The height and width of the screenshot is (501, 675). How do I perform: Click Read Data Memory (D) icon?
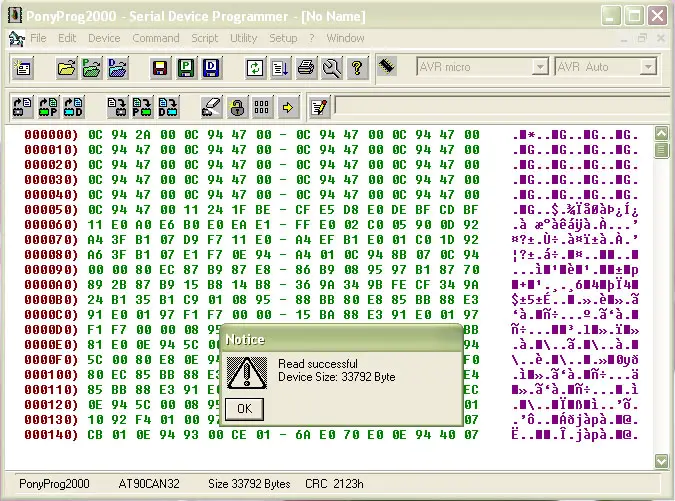[x=73, y=107]
